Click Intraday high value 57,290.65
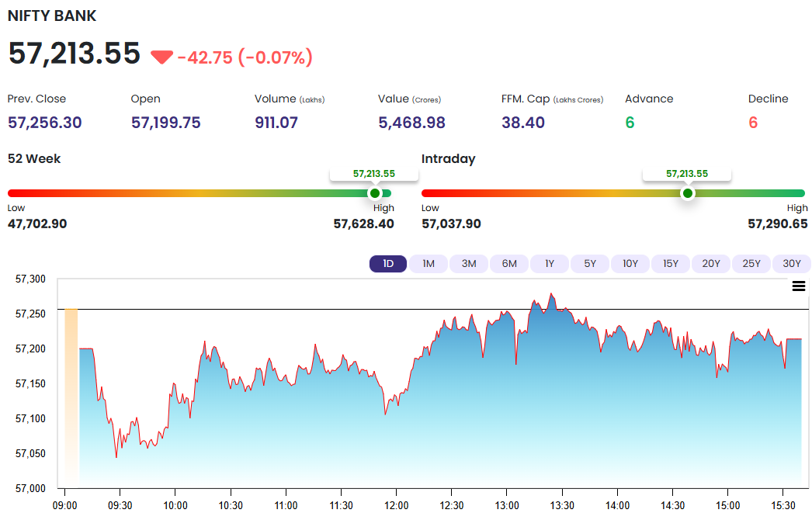Screen dimensions: 812x520 778,224
